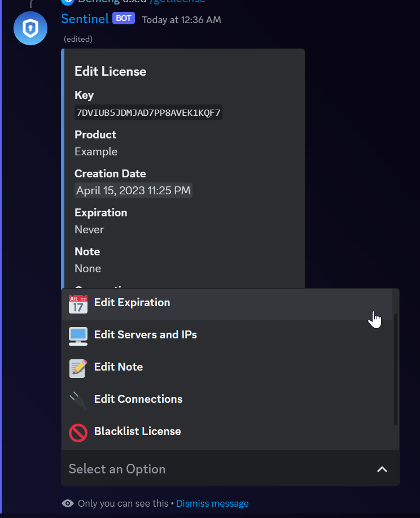This screenshot has width=420, height=518.
Task: Click the Dismiss message link
Action: tap(212, 503)
